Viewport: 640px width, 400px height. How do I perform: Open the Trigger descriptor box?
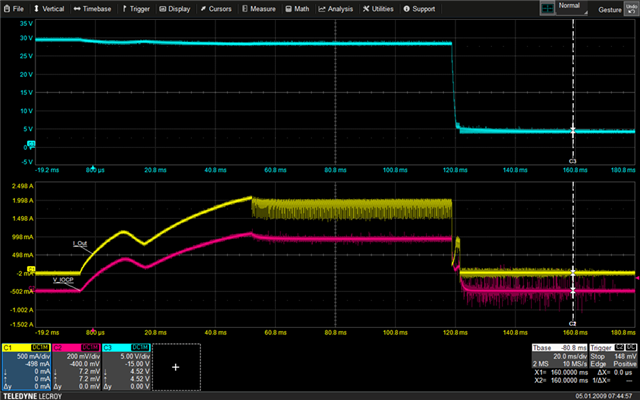(x=613, y=356)
